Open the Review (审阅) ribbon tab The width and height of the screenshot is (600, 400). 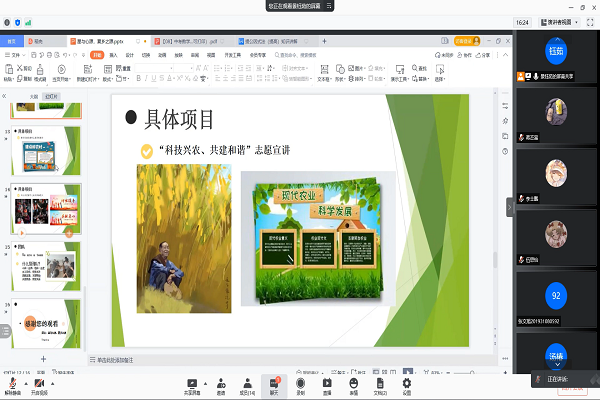(x=195, y=55)
